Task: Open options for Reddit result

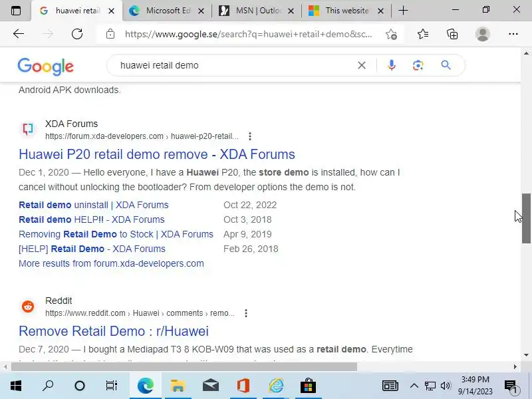Action: [x=246, y=313]
